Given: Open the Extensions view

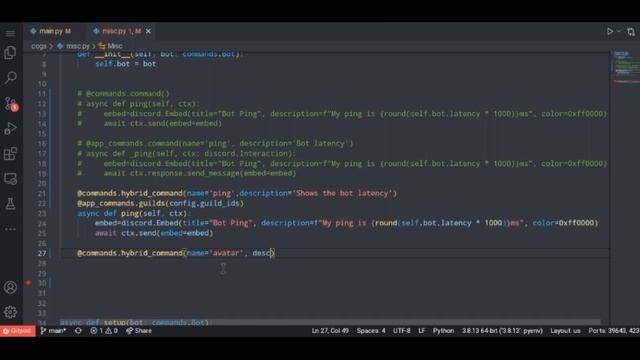Looking at the screenshot, I should point(10,153).
